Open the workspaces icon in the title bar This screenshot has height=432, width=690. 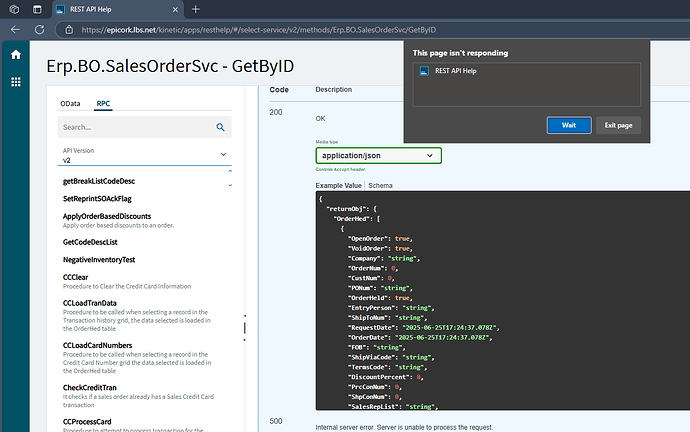click(x=14, y=9)
